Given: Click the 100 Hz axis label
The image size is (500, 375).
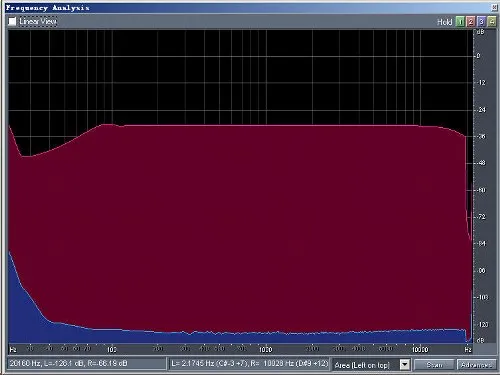Looking at the screenshot, I should point(112,349).
